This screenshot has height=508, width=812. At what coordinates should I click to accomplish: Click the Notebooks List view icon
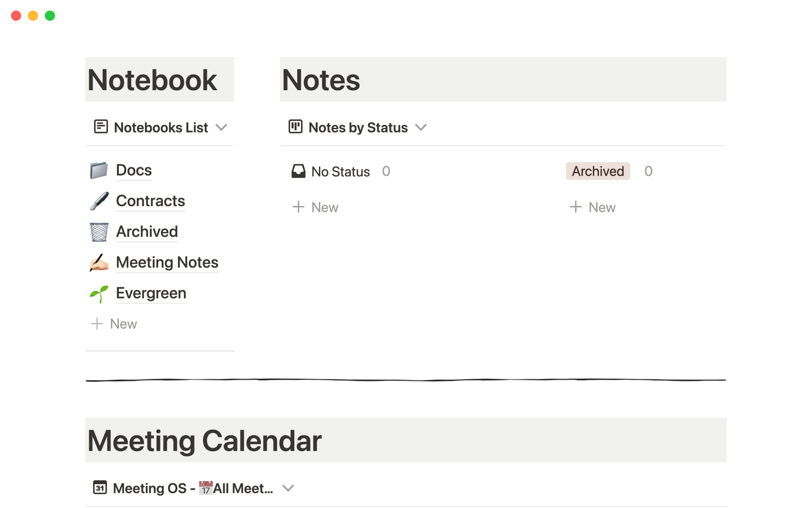[x=101, y=127]
